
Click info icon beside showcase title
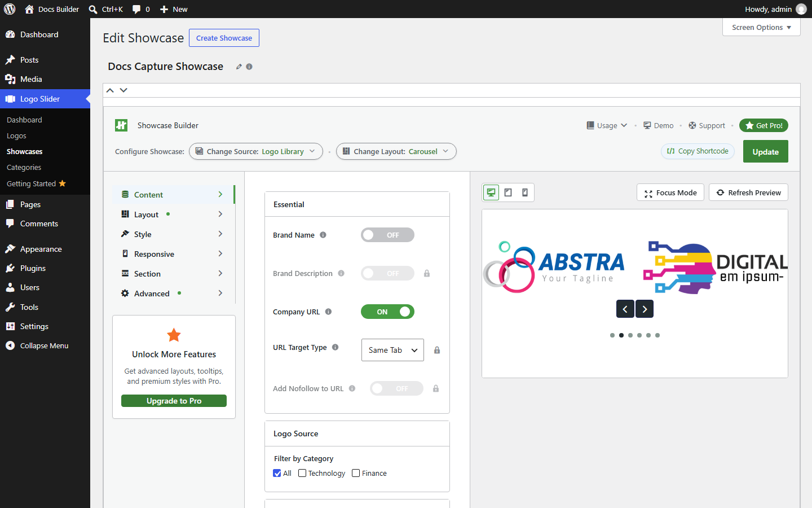tap(249, 67)
